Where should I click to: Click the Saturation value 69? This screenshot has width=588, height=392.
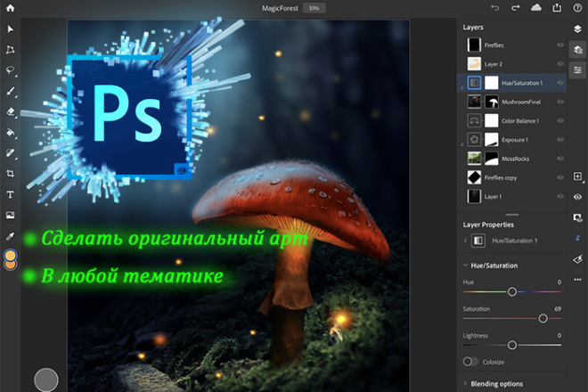click(x=558, y=309)
